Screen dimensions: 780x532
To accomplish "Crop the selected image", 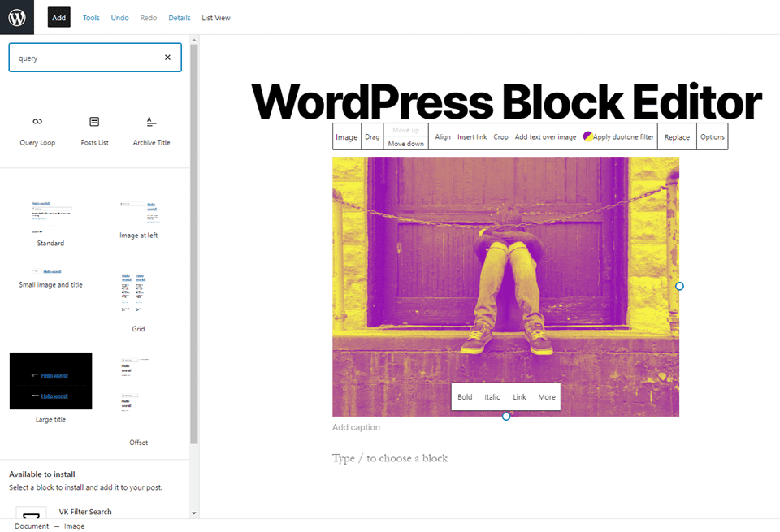I will [500, 136].
